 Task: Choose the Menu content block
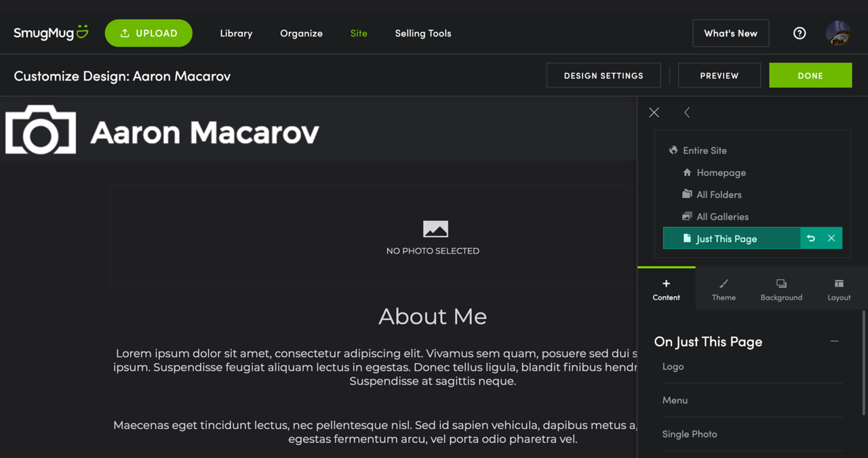tap(753, 400)
